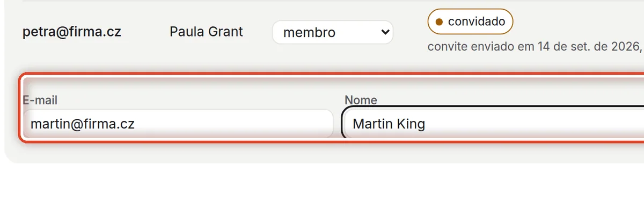Screen dimensions: 644x215
Task: Click the word Martin in Nome field
Action: tap(373, 124)
